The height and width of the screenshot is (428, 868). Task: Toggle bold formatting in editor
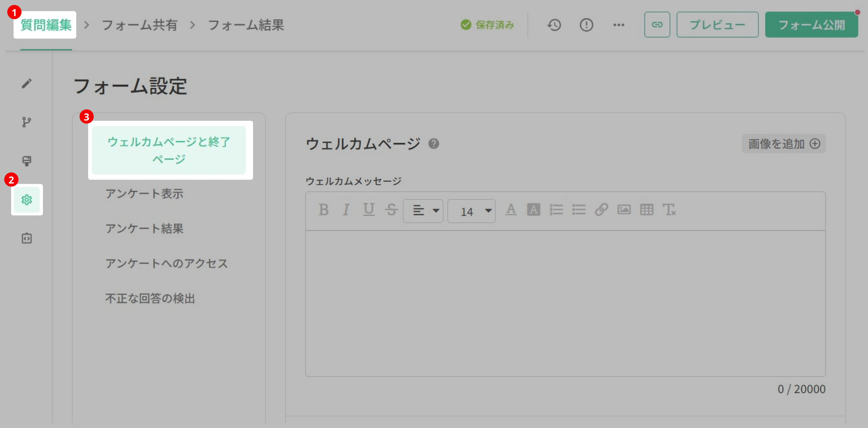324,210
